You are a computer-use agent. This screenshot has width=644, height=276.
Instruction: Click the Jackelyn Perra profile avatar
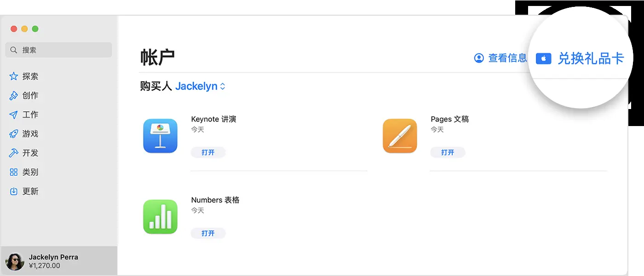(x=15, y=261)
